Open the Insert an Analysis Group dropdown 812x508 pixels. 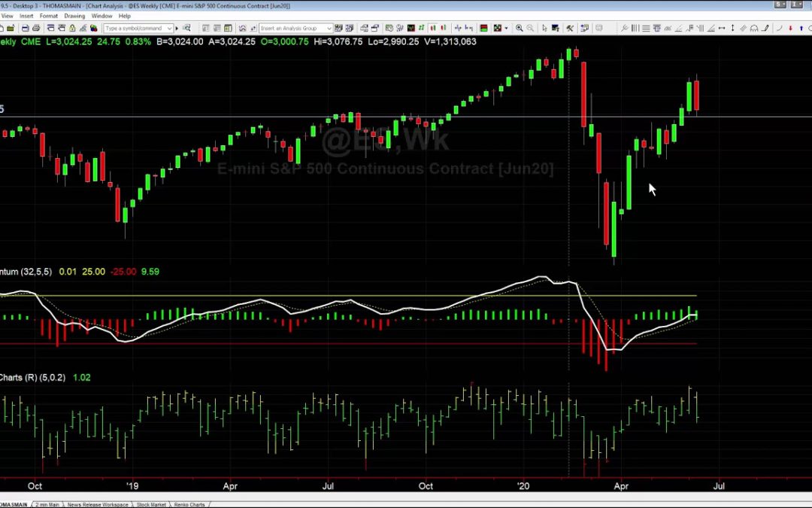(329, 27)
